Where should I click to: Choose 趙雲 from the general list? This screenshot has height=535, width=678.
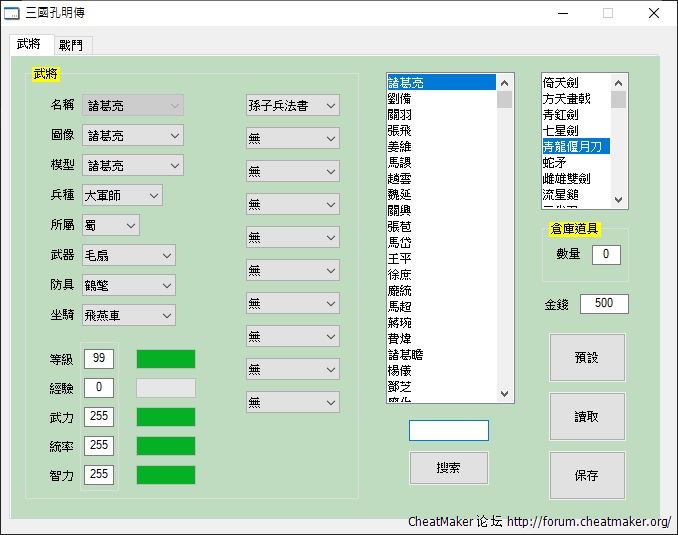pos(400,179)
